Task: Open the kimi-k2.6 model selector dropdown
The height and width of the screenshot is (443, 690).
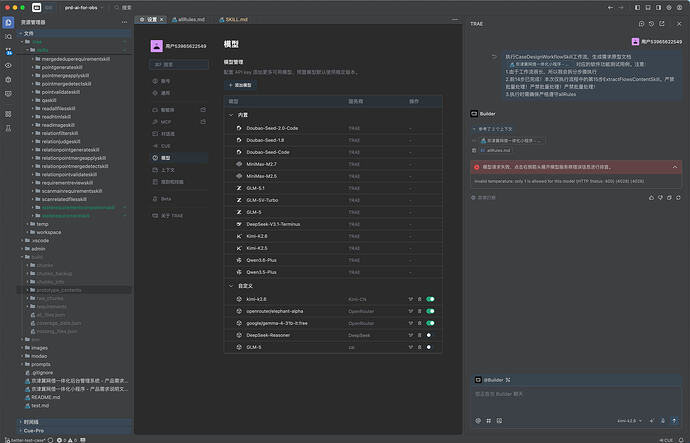Action: click(x=629, y=421)
